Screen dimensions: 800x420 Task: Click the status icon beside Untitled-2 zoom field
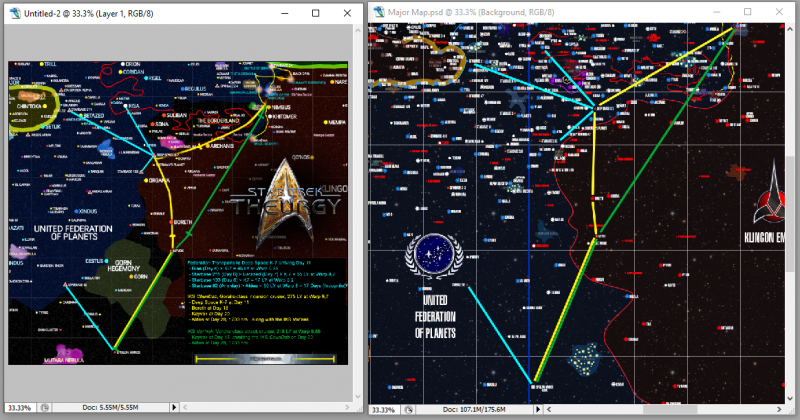pyautogui.click(x=44, y=408)
